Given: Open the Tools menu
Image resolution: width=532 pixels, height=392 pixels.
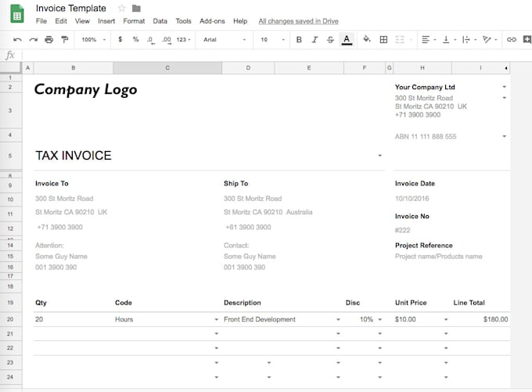Looking at the screenshot, I should coord(183,21).
